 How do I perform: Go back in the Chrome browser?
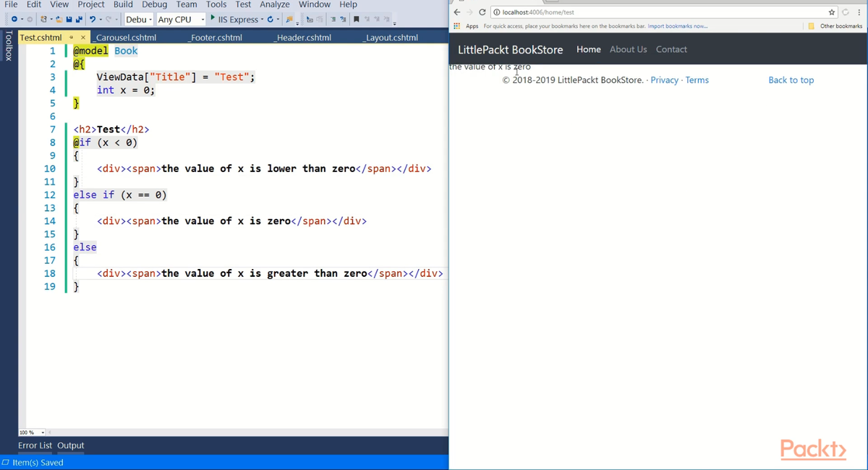[x=457, y=12]
